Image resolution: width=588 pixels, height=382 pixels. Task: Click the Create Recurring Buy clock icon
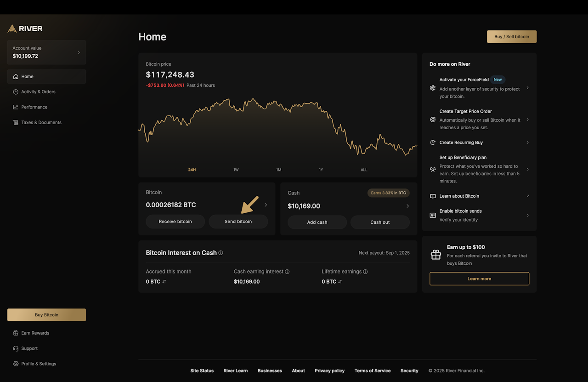point(433,143)
